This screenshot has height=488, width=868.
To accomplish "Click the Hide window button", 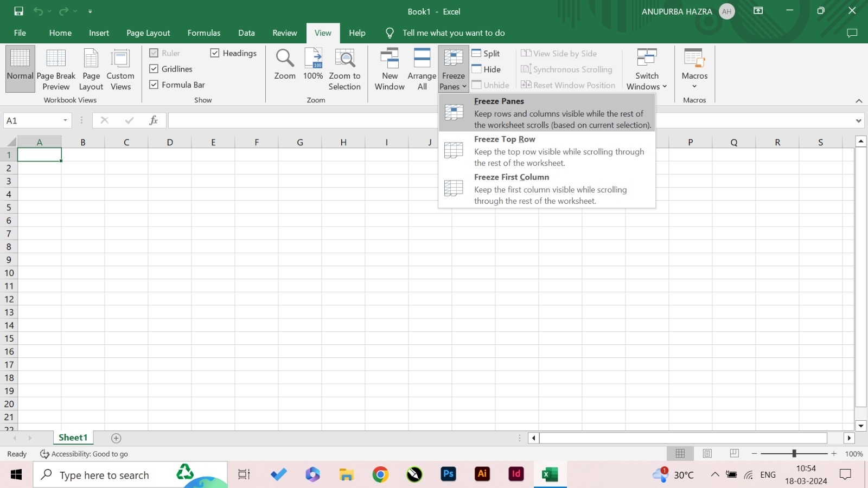I will [487, 69].
